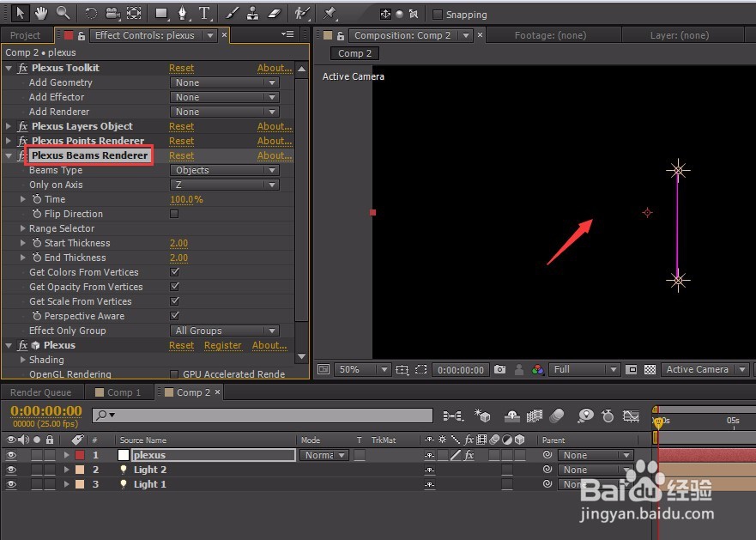Click the timeline search field

[x=263, y=415]
